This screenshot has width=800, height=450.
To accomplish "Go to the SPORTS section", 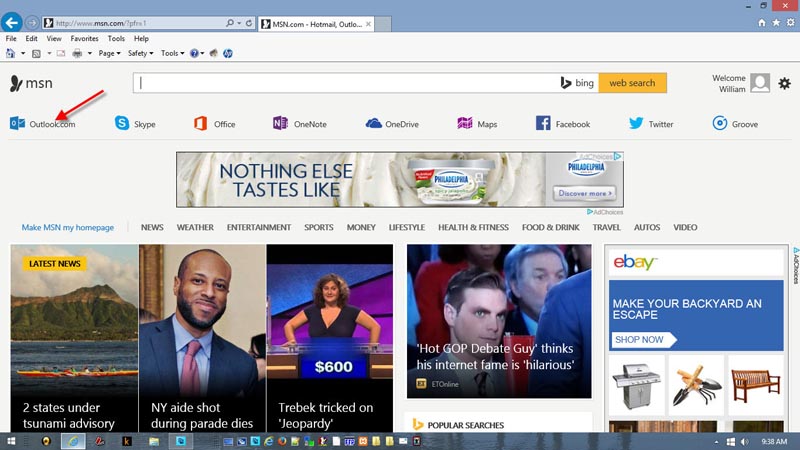I will coord(318,228).
